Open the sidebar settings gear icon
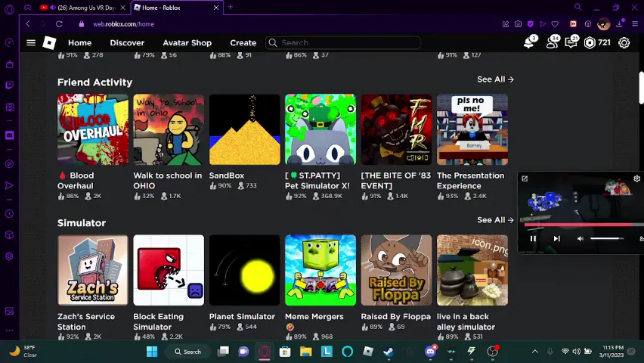Viewport: 644px width, 363px height. tap(9, 256)
